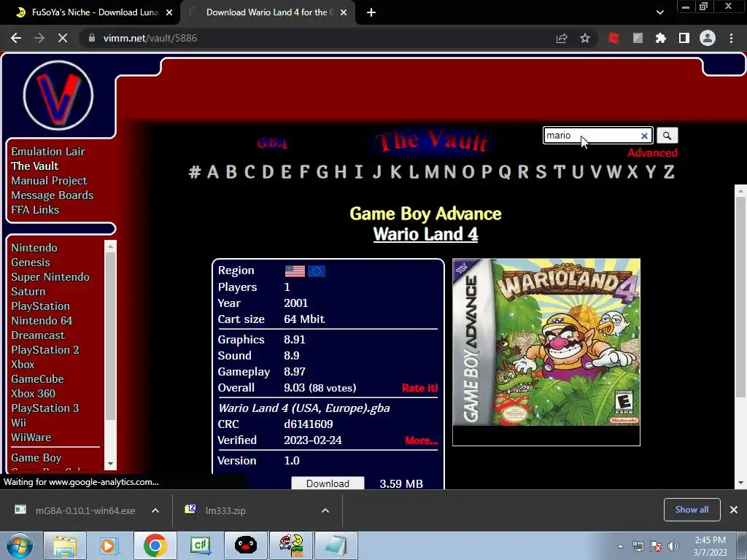Click the systems list scrollbar down arrow
The height and width of the screenshot is (560, 747).
click(x=111, y=464)
